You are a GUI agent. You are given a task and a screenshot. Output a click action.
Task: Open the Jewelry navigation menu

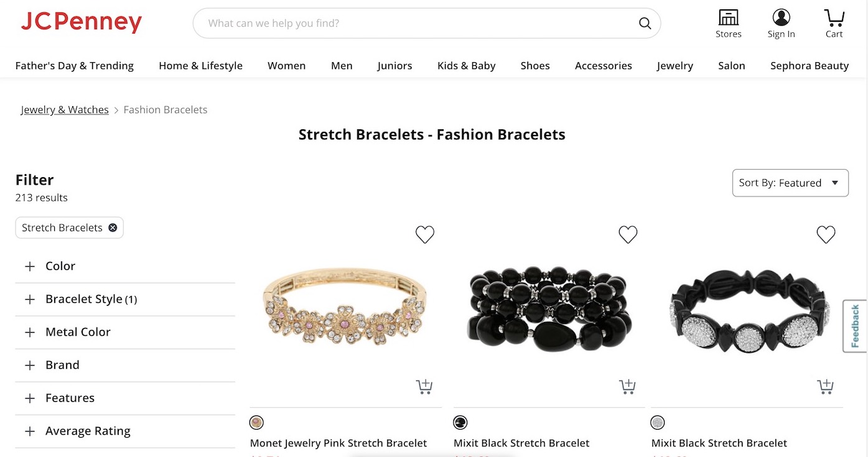[674, 66]
